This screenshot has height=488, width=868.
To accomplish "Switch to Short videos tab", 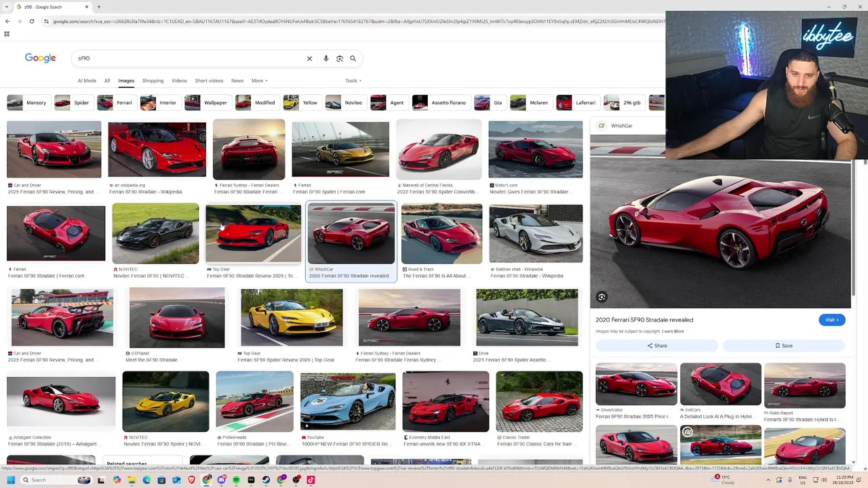I will [x=209, y=81].
